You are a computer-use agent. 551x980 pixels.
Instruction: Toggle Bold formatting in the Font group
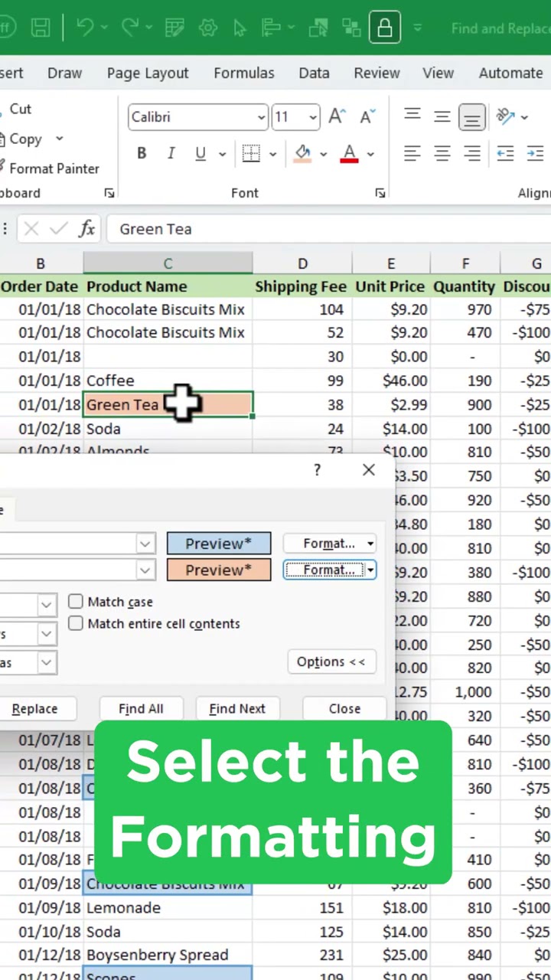tap(142, 153)
